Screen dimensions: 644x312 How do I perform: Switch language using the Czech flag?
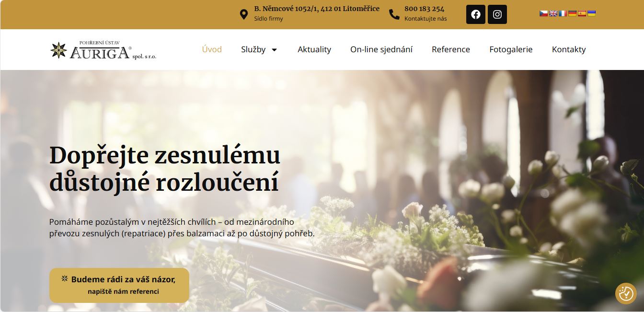pyautogui.click(x=544, y=13)
